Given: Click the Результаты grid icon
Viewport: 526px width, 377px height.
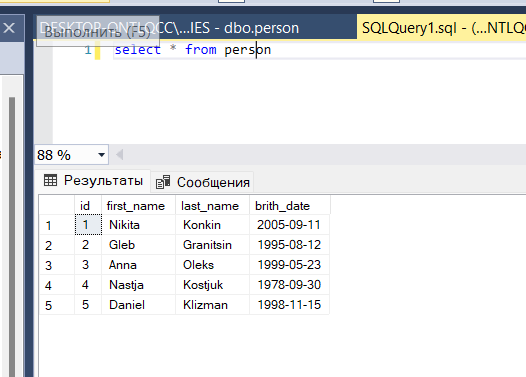Looking at the screenshot, I should (x=50, y=180).
